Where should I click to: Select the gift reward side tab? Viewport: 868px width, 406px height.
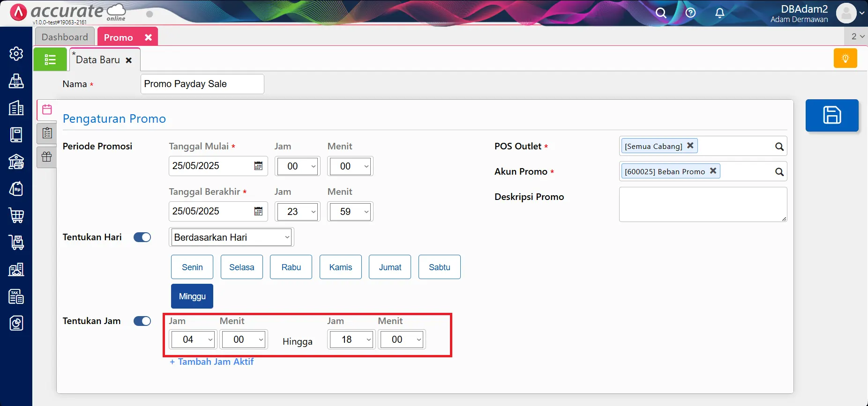click(47, 157)
